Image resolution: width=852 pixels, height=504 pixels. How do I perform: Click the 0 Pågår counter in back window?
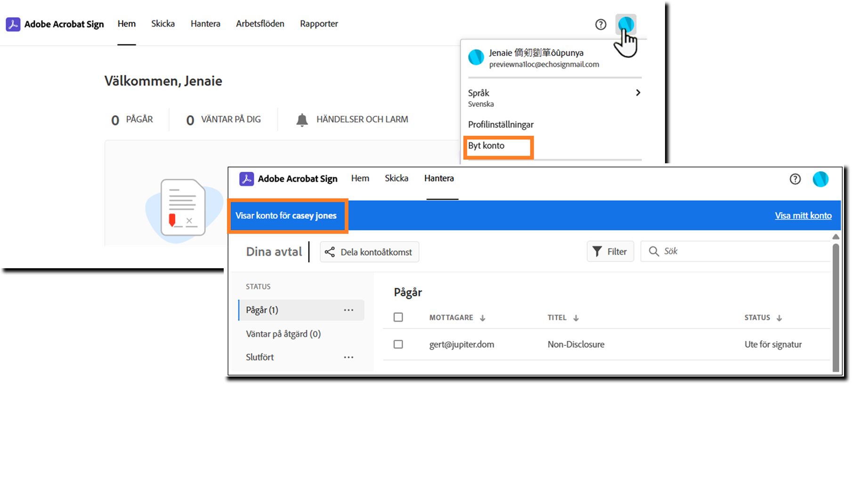coord(132,120)
